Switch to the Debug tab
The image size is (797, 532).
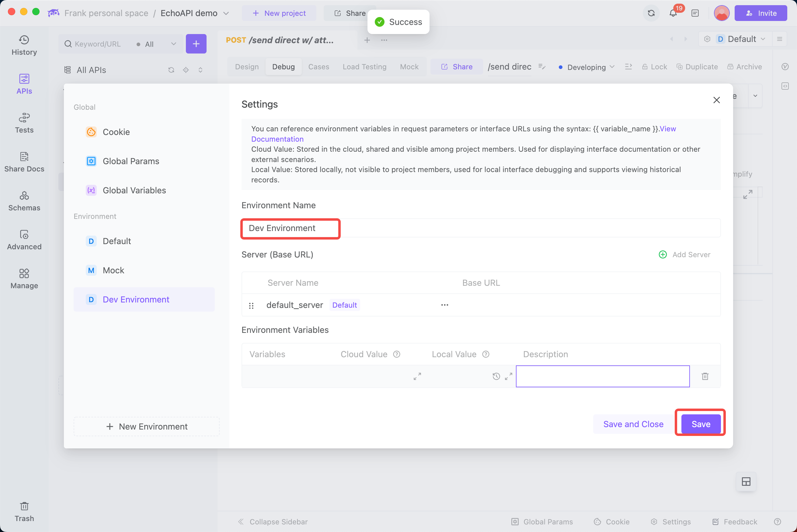[283, 67]
